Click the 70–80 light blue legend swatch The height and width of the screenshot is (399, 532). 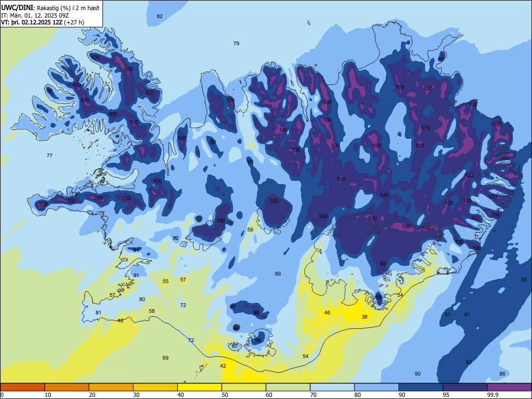pos(332,387)
